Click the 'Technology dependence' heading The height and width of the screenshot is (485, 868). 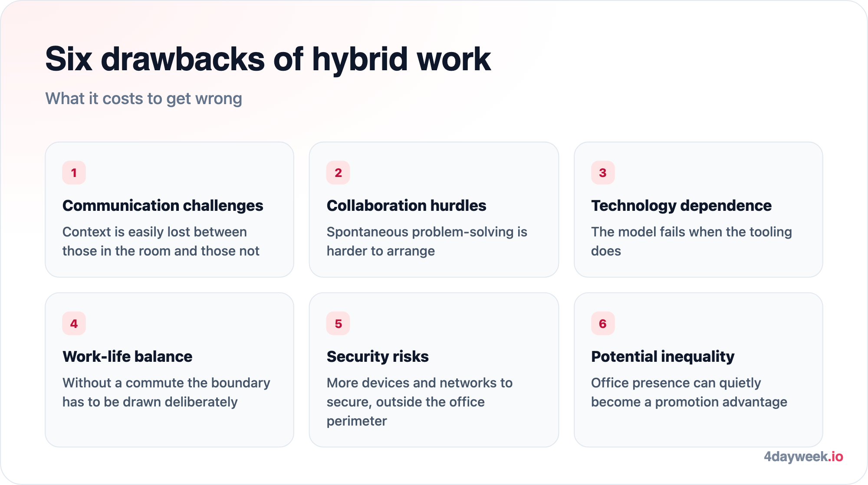(681, 206)
